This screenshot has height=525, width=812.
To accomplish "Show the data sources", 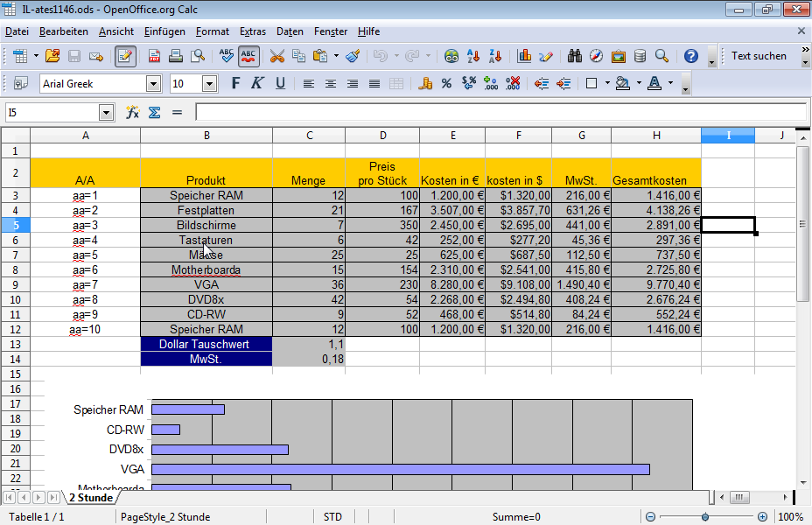I will [x=640, y=56].
